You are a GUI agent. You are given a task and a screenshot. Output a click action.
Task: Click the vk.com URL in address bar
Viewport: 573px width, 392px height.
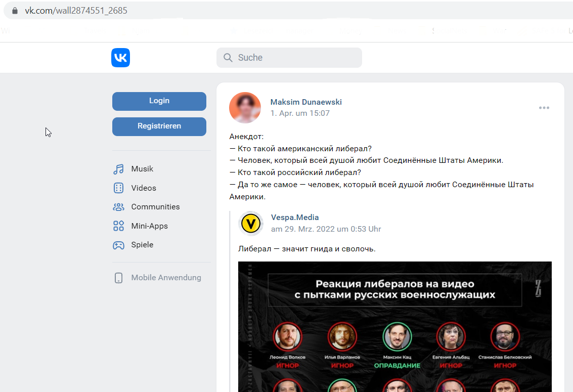coord(76,11)
